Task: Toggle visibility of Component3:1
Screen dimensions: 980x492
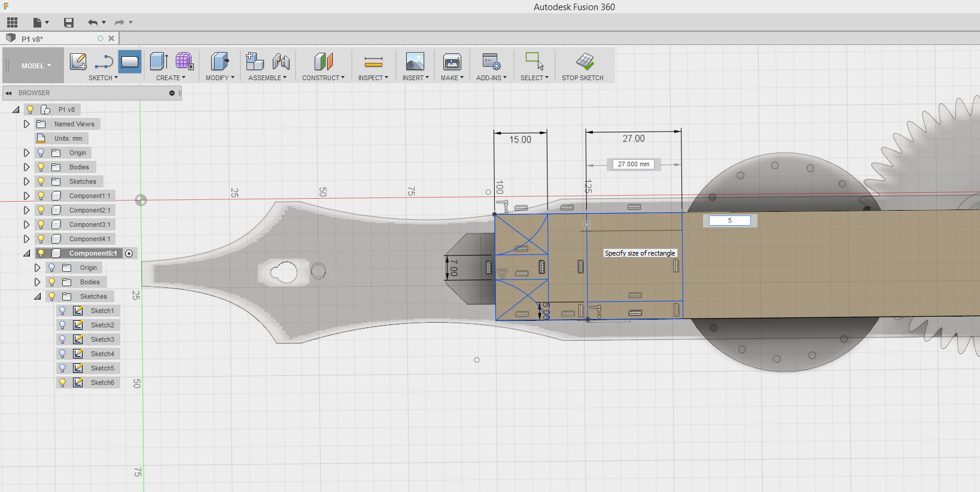Action: click(x=41, y=224)
